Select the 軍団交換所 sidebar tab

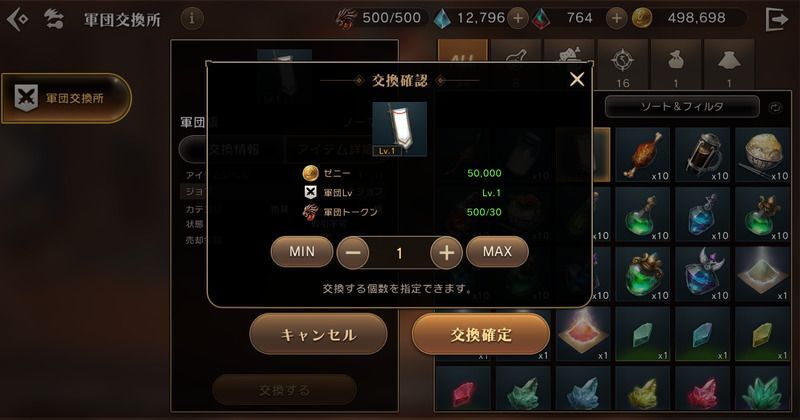66,98
